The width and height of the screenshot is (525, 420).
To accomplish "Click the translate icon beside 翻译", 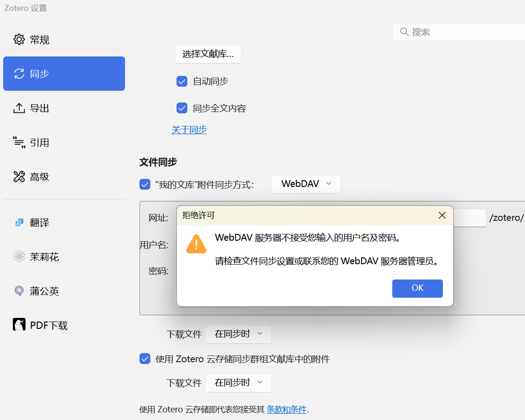I will click(19, 222).
